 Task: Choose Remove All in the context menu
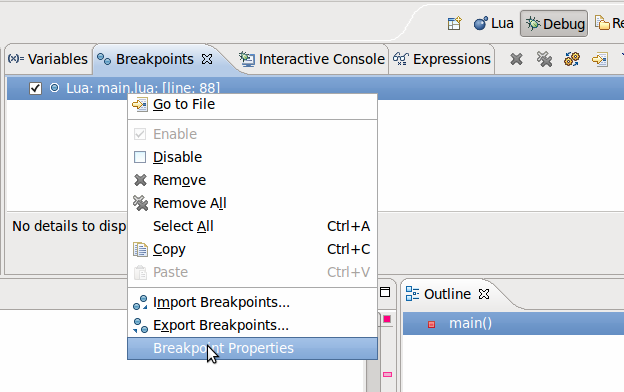coord(252,203)
